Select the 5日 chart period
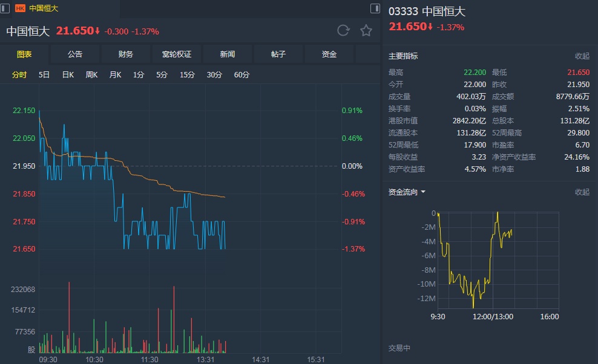Image resolution: width=598 pixels, height=364 pixels. (x=44, y=75)
